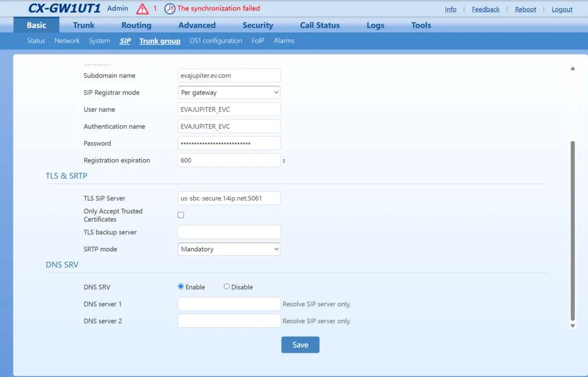Open the Status sub-tab
The image size is (588, 377).
36,41
